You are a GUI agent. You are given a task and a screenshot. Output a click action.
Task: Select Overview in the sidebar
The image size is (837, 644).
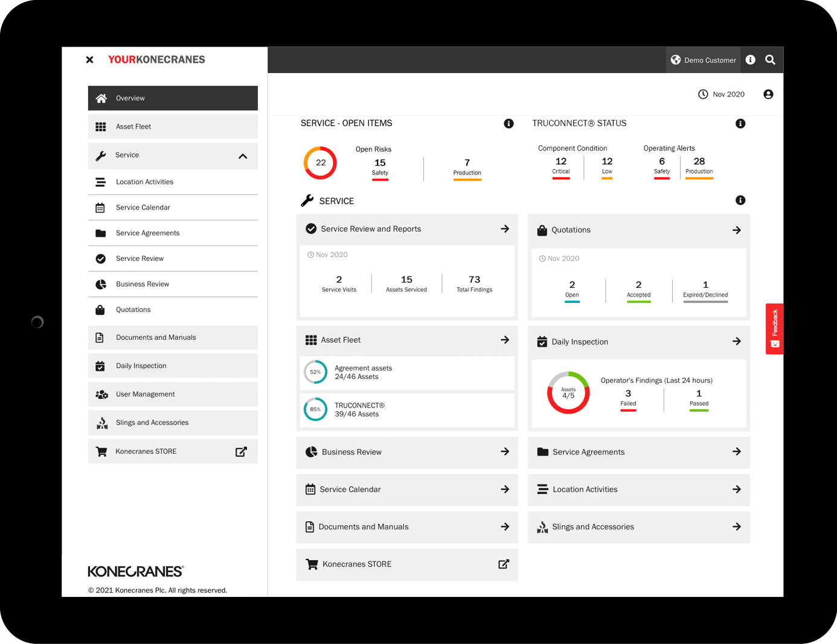click(173, 98)
